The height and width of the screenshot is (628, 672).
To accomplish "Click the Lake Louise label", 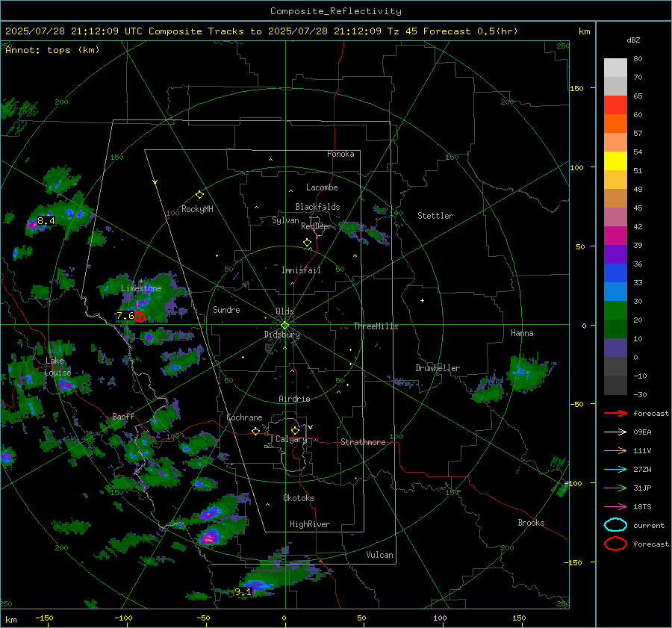I will pos(57,367).
